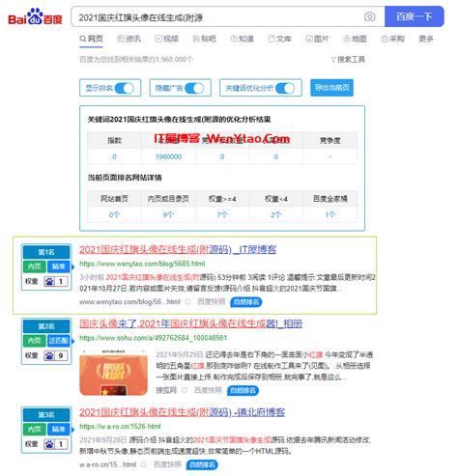Click 自然排名 badge on 搜狐网 result
458x476 pixels.
point(243,390)
